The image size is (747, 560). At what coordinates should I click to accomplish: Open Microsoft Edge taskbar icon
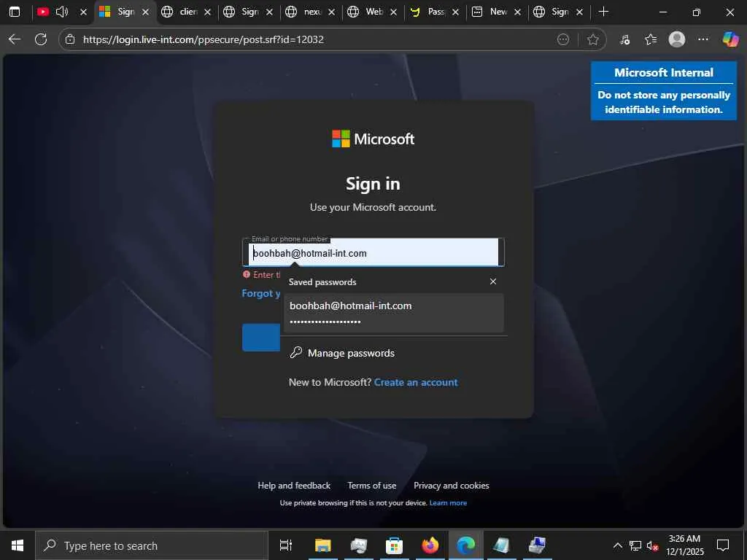[x=465, y=545]
